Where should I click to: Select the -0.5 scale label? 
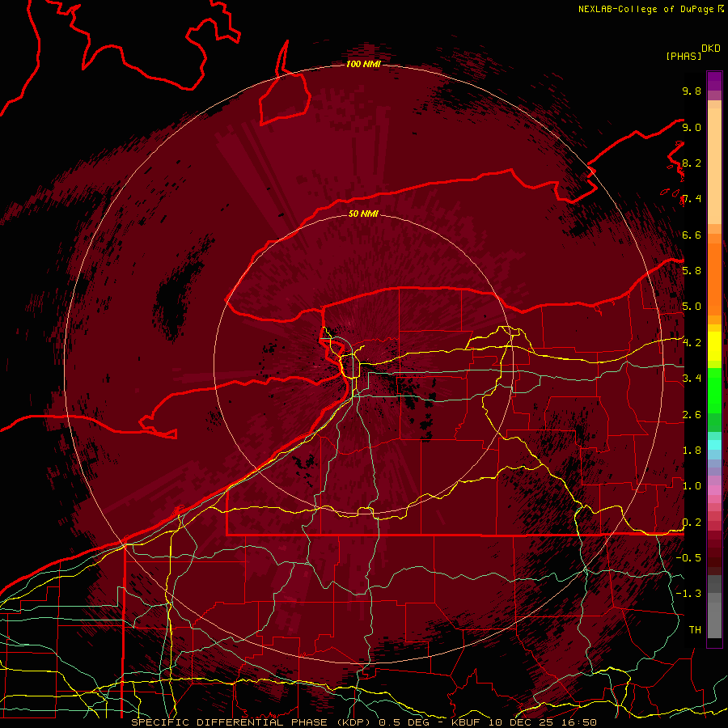click(688, 558)
